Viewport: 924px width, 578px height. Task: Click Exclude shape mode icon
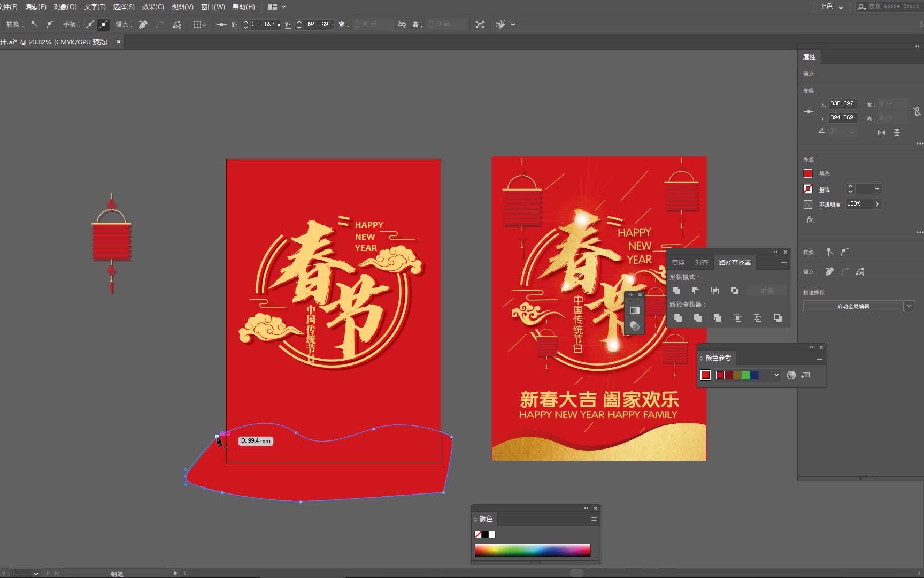pos(735,291)
